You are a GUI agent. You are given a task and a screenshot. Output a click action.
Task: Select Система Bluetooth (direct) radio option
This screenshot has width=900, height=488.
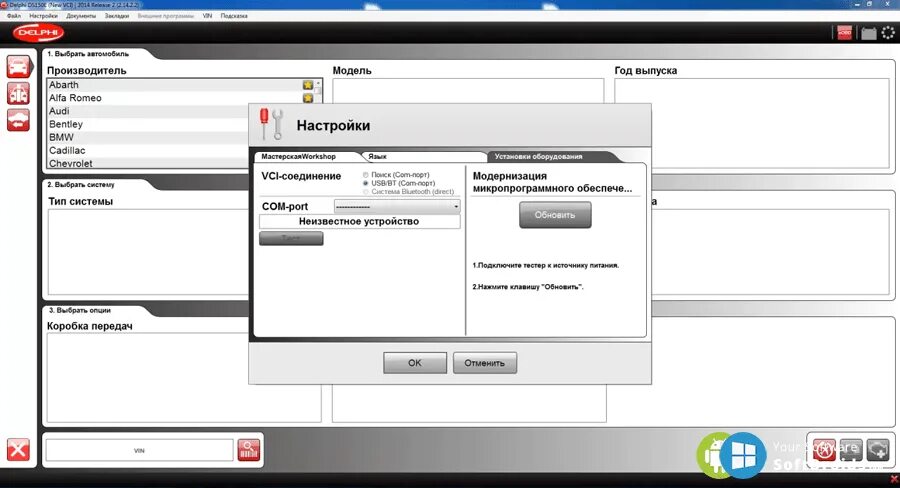pos(366,192)
